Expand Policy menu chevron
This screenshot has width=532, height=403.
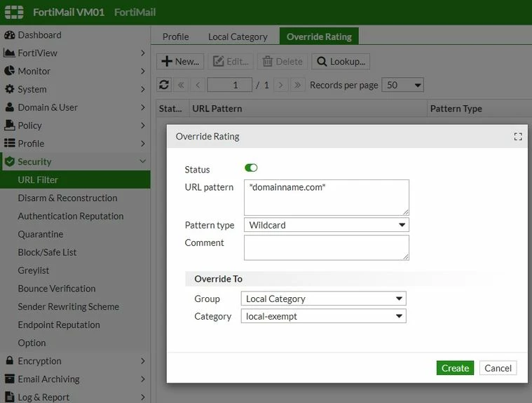click(x=143, y=125)
